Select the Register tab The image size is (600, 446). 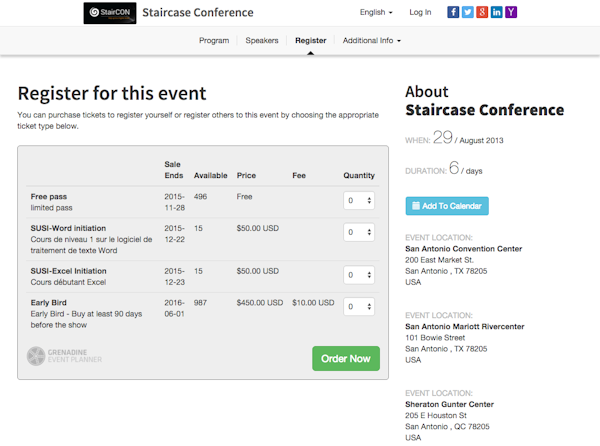[x=310, y=41]
